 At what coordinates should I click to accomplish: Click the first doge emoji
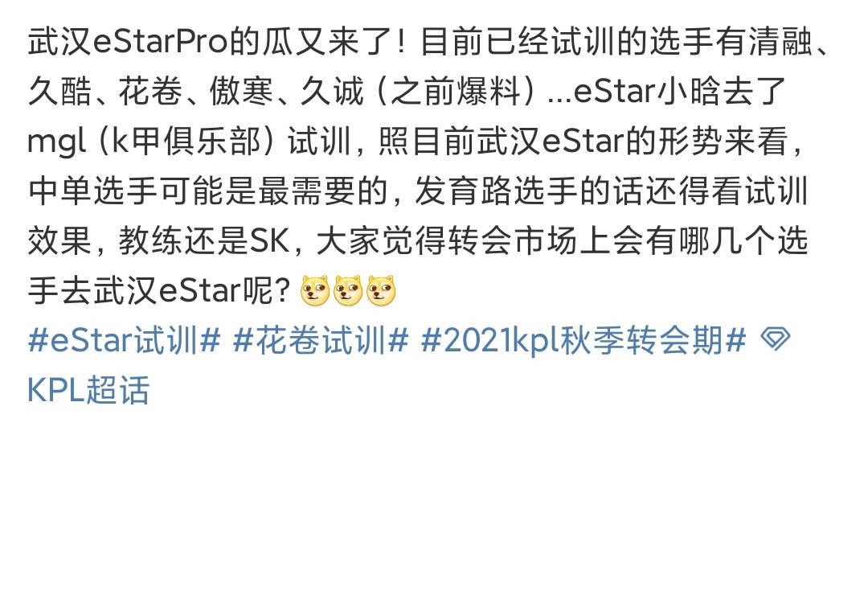click(x=314, y=291)
